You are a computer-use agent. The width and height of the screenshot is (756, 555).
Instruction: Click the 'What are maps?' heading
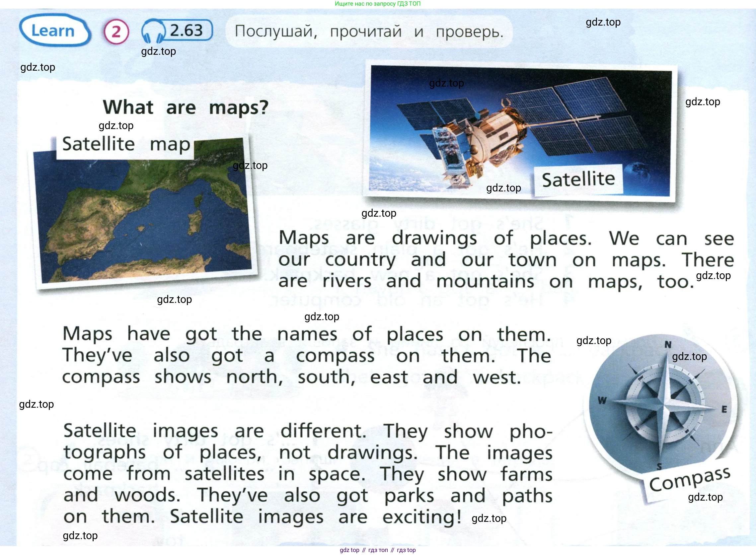click(186, 107)
